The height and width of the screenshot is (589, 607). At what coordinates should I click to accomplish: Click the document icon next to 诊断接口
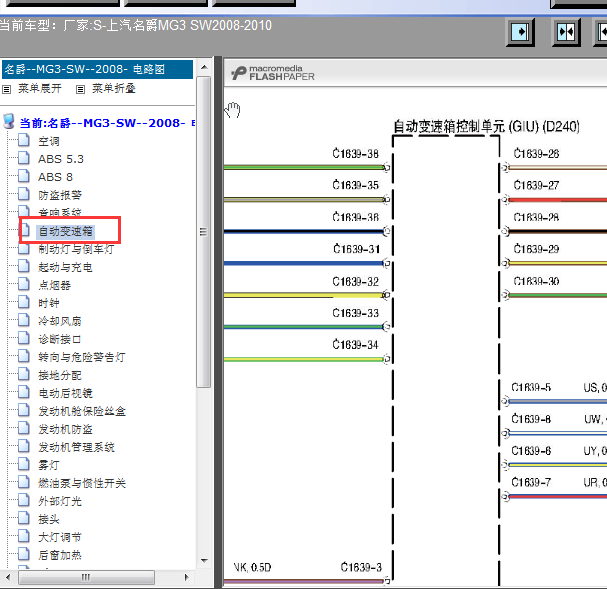click(x=24, y=338)
